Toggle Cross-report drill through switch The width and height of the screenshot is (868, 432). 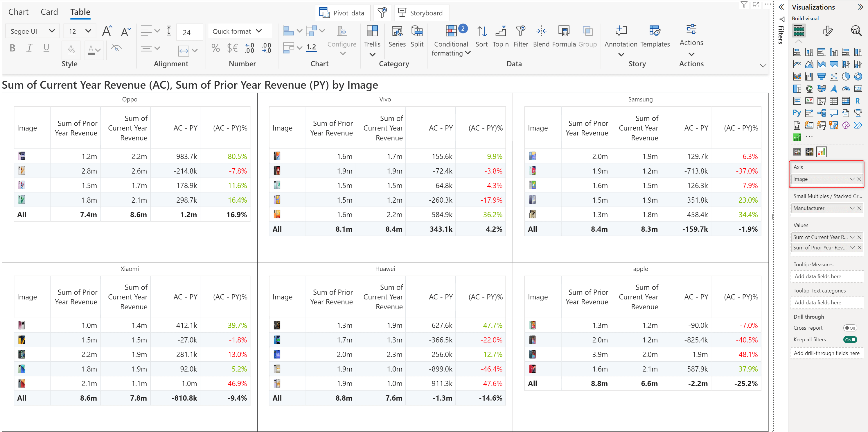point(850,328)
